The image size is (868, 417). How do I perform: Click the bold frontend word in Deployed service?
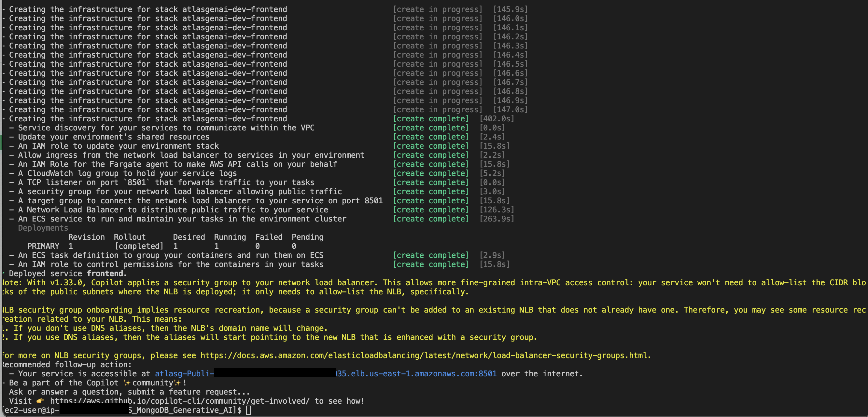tap(105, 274)
